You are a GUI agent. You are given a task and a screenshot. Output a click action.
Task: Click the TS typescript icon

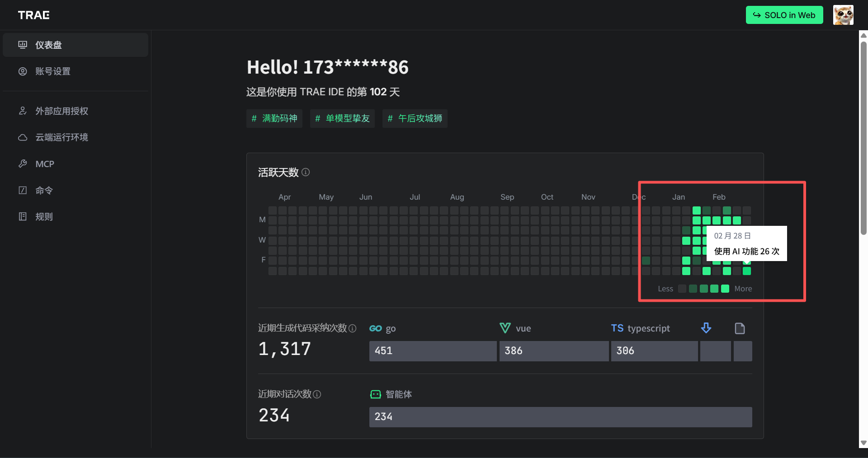[x=617, y=328]
